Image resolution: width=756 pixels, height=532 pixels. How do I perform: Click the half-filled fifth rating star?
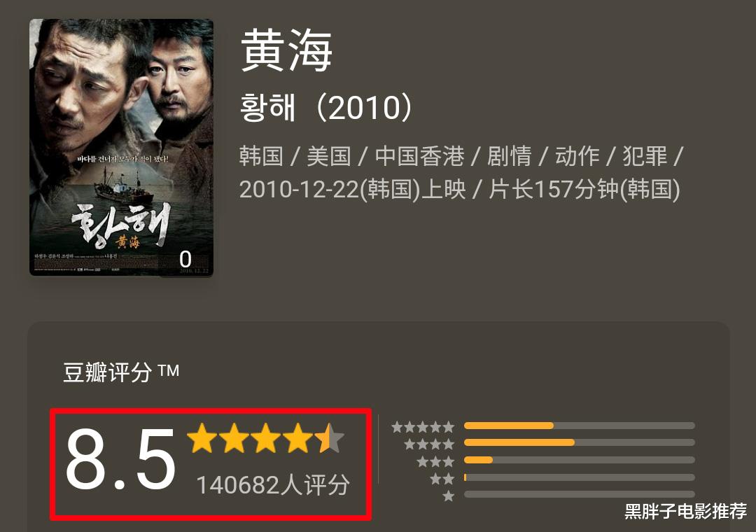click(329, 438)
